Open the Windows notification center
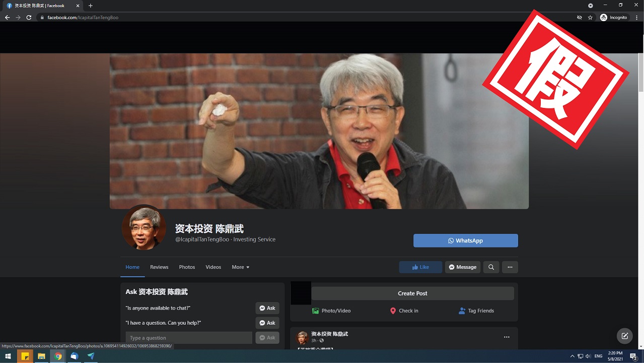This screenshot has width=644, height=363. click(x=633, y=356)
